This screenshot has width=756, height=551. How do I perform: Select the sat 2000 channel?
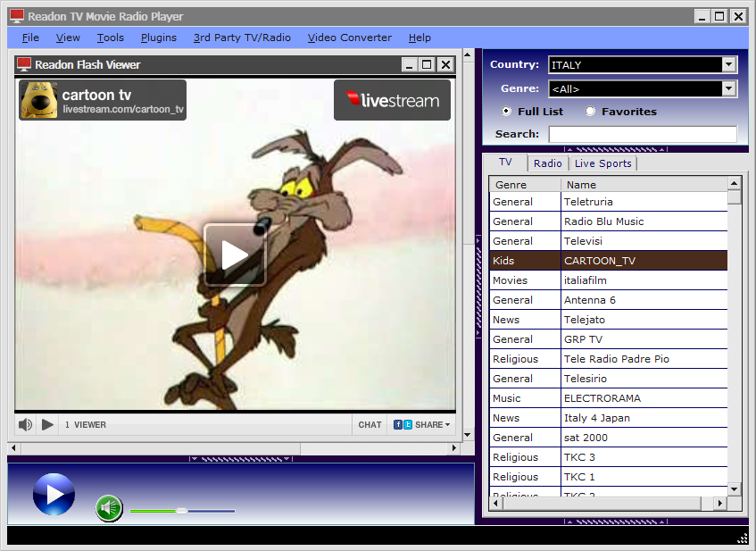coord(609,438)
